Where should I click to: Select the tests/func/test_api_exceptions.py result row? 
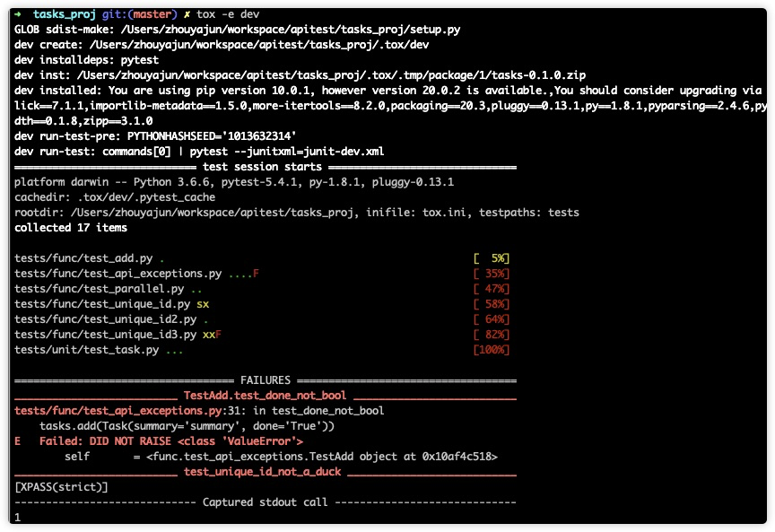tap(262, 274)
